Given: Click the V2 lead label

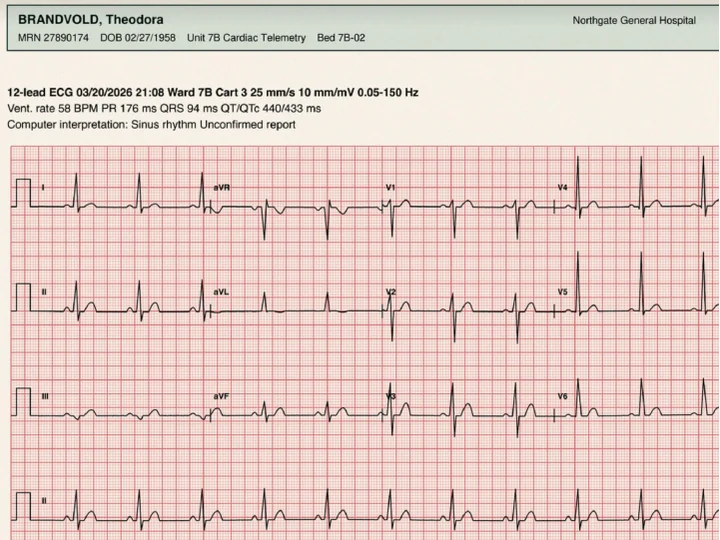Looking at the screenshot, I should [391, 292].
